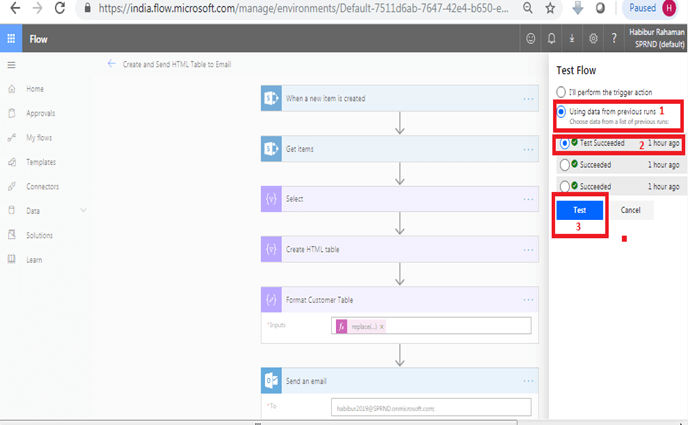This screenshot has height=425, width=688.
Task: Open settings gear in Flow header
Action: tap(593, 39)
